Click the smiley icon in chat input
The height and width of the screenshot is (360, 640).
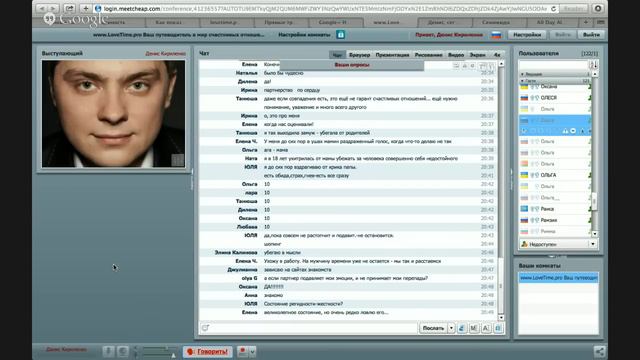tap(205, 328)
